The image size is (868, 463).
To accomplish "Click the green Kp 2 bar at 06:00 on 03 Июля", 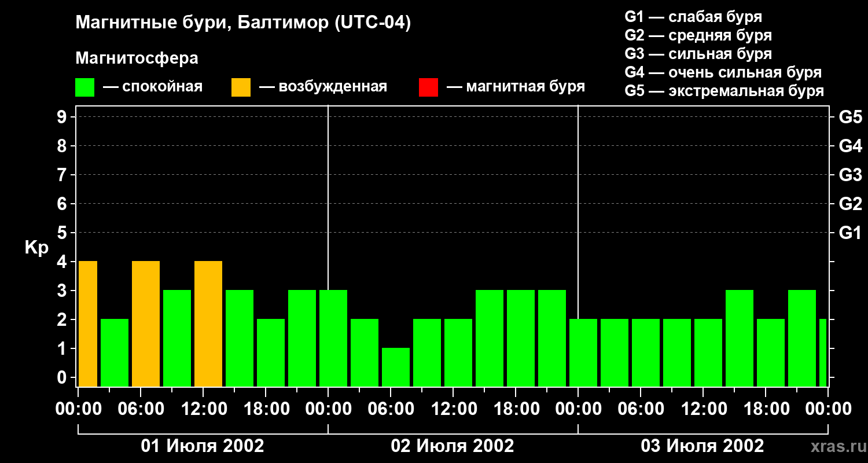I will click(x=646, y=352).
